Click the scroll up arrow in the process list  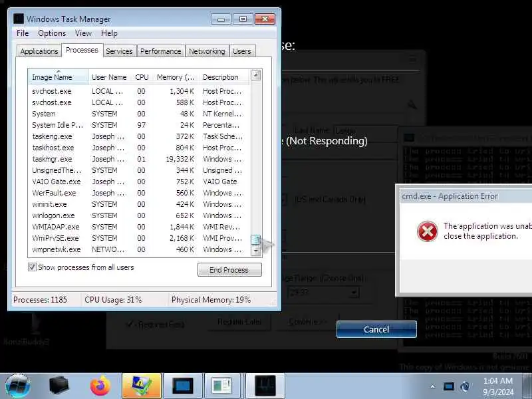[x=256, y=75]
